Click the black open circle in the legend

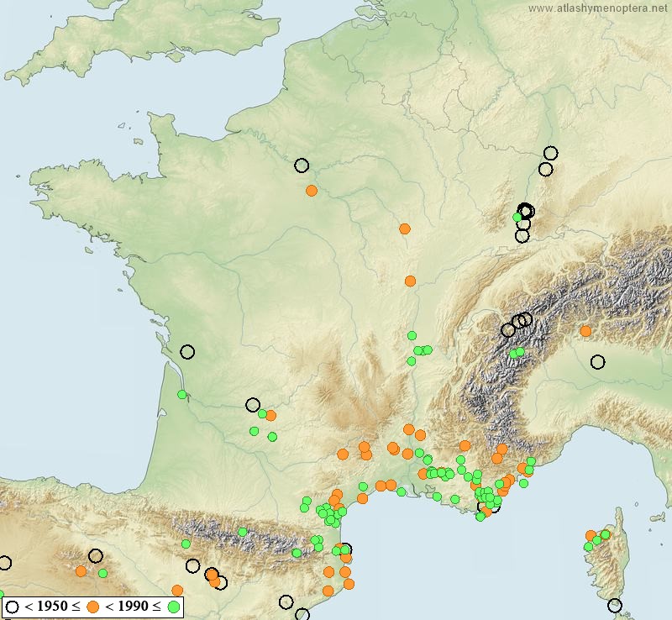click(12, 607)
